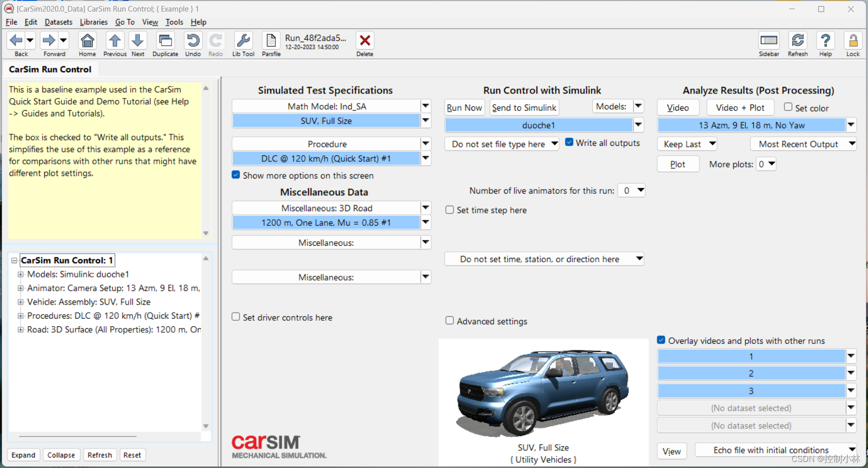Enable Advanced settings checkbox
Image resolution: width=868 pixels, height=468 pixels.
coord(449,321)
